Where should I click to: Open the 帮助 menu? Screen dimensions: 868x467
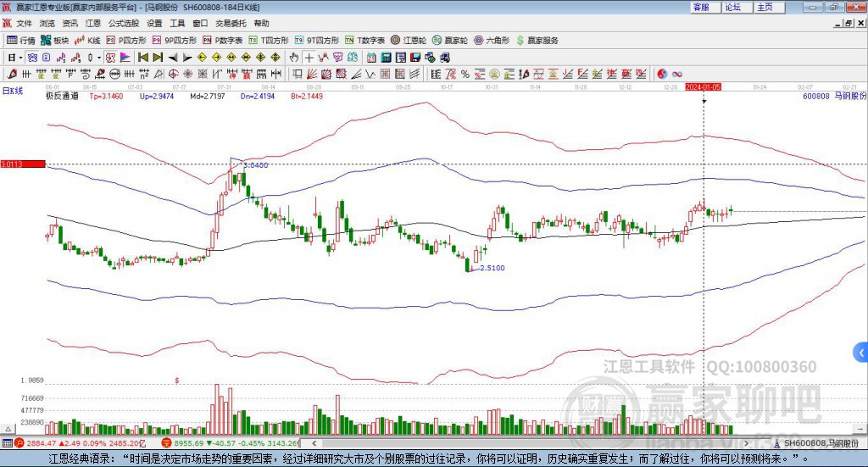tap(261, 23)
